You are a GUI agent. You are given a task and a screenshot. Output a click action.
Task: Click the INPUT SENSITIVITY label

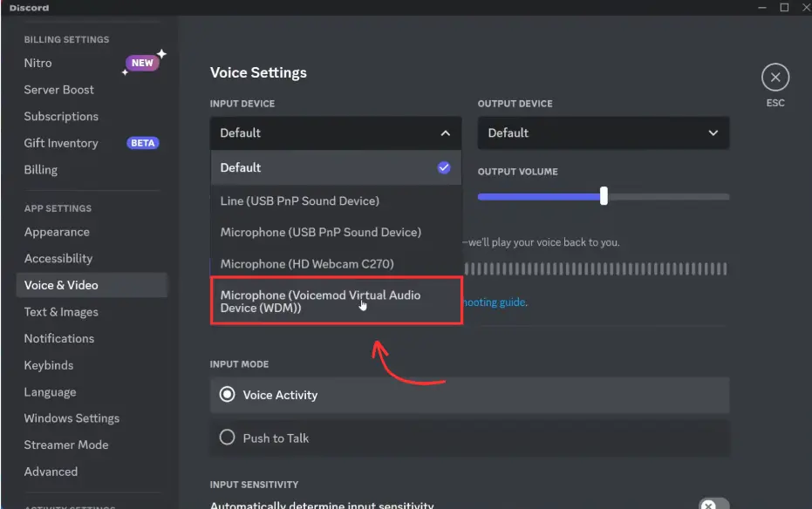(x=255, y=485)
